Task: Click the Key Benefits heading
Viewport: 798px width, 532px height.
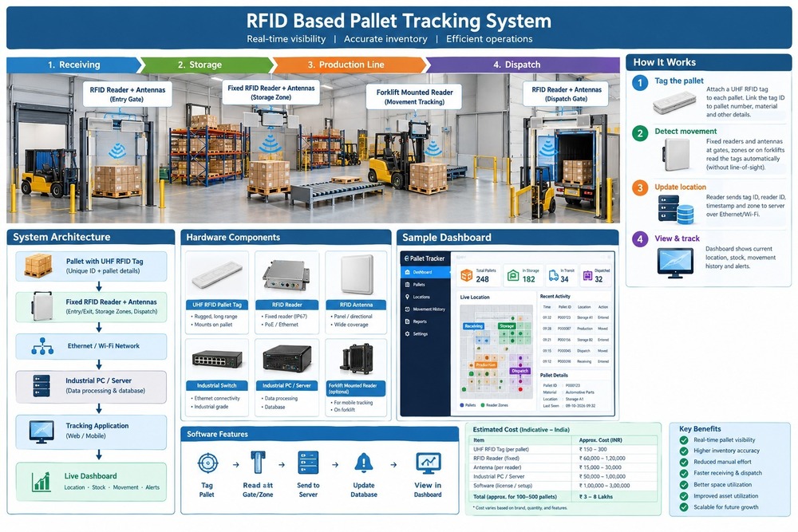Action: click(700, 429)
